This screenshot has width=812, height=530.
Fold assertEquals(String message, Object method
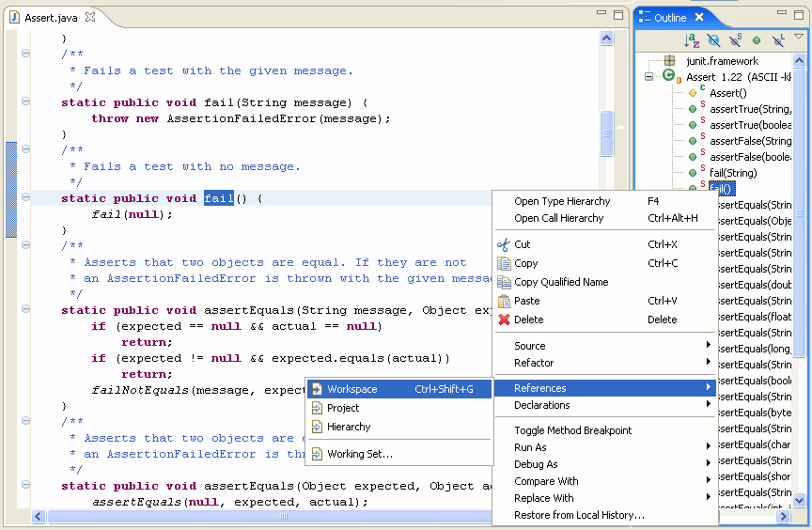coord(25,309)
